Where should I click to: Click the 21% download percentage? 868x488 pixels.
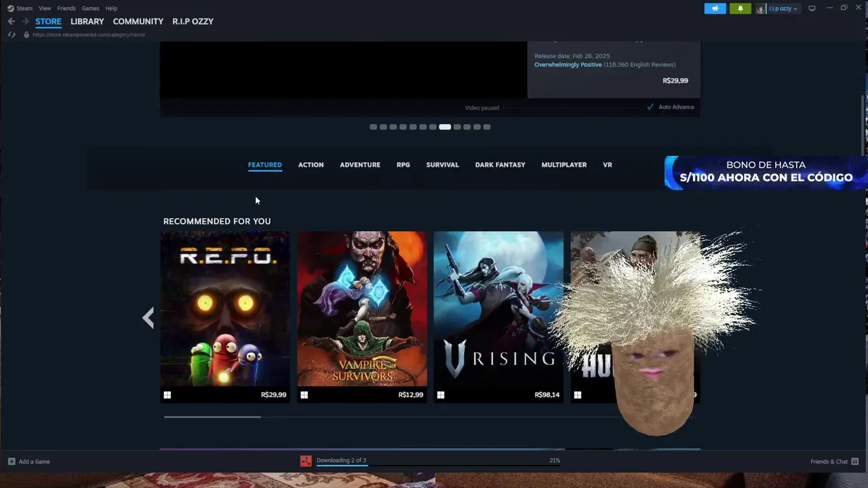click(x=555, y=460)
